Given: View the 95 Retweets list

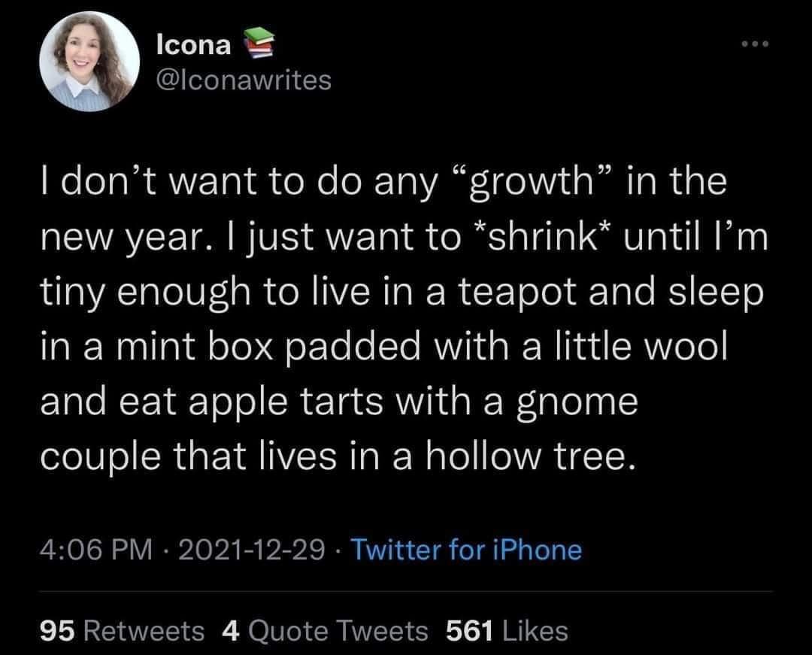Looking at the screenshot, I should [x=120, y=630].
